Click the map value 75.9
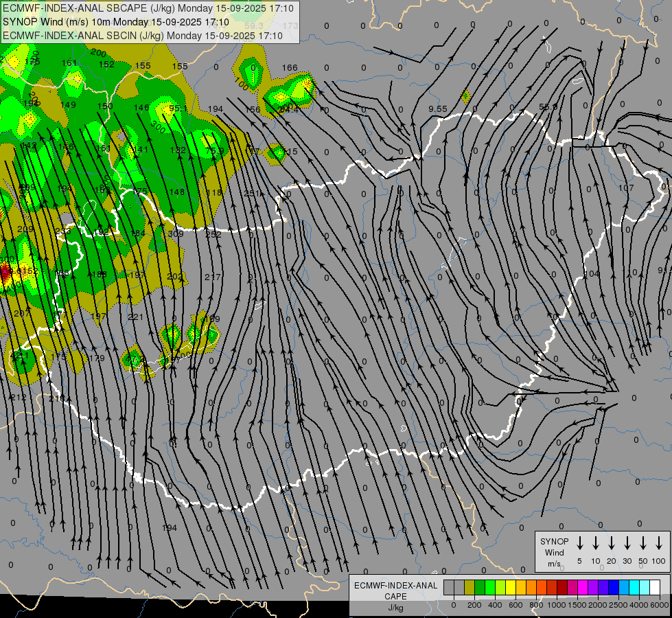This screenshot has width=672, height=618. 215,150
